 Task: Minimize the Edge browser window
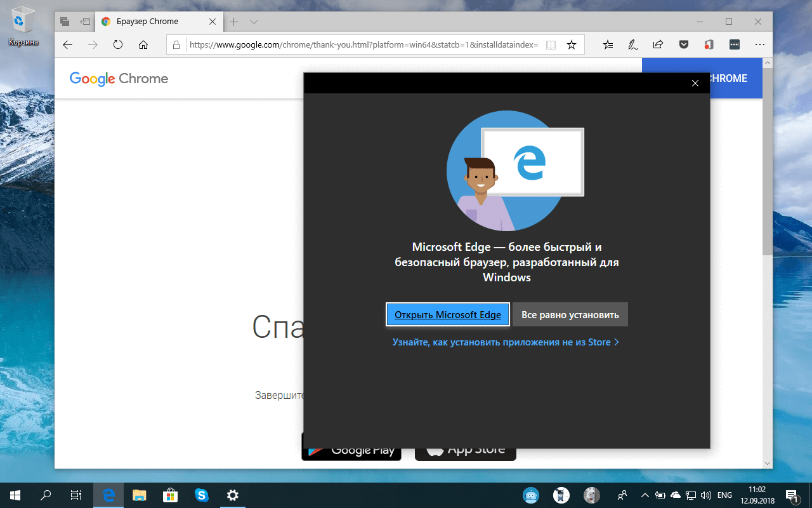[x=700, y=22]
